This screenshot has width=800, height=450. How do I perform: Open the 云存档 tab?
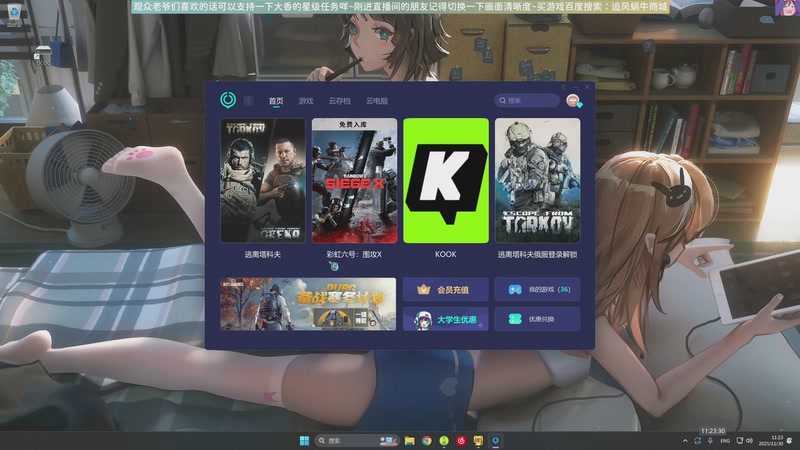click(339, 101)
